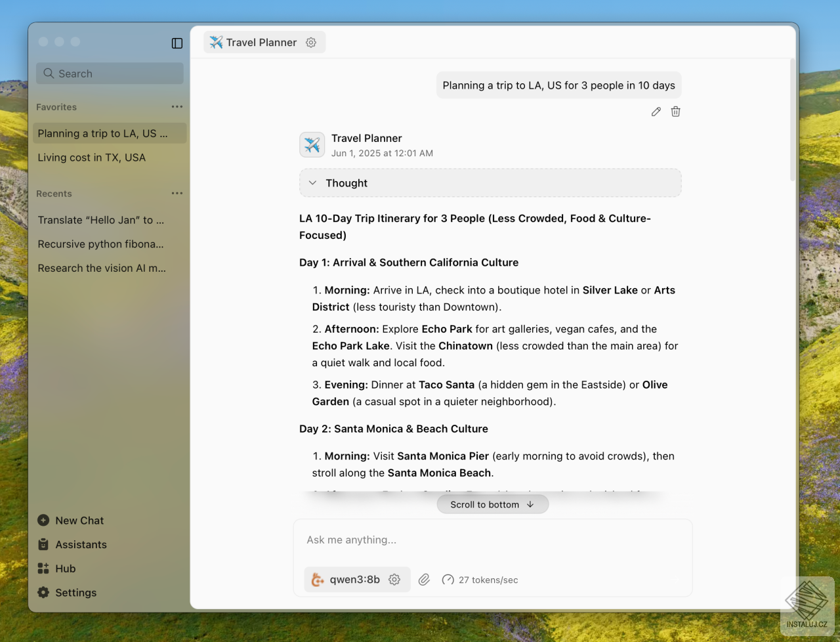Open Travel Planner assistant settings gear

(311, 43)
